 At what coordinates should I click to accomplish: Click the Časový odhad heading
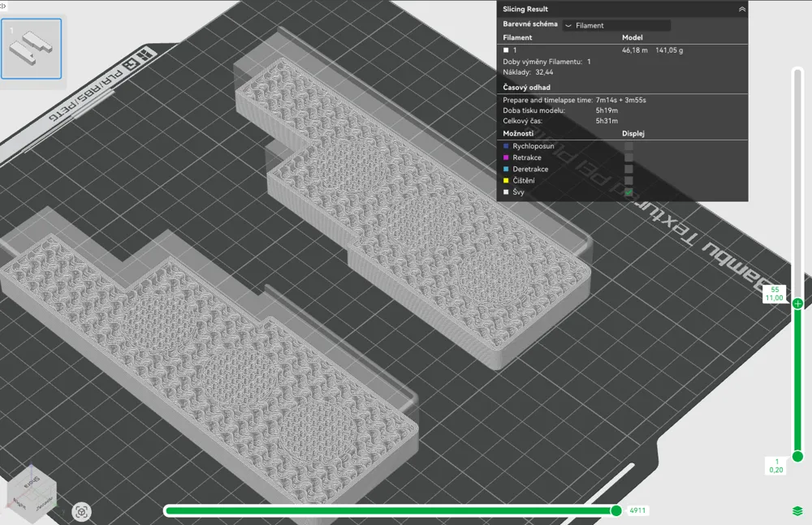pyautogui.click(x=526, y=88)
